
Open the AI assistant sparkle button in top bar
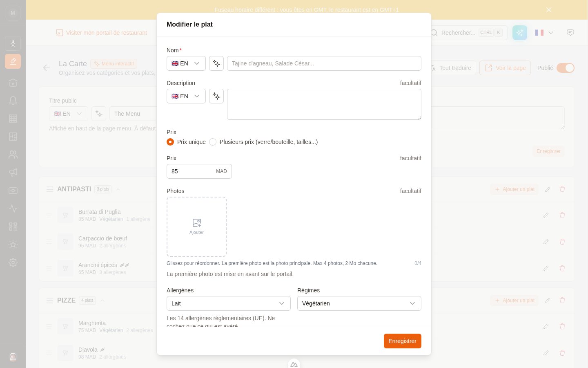[520, 33]
